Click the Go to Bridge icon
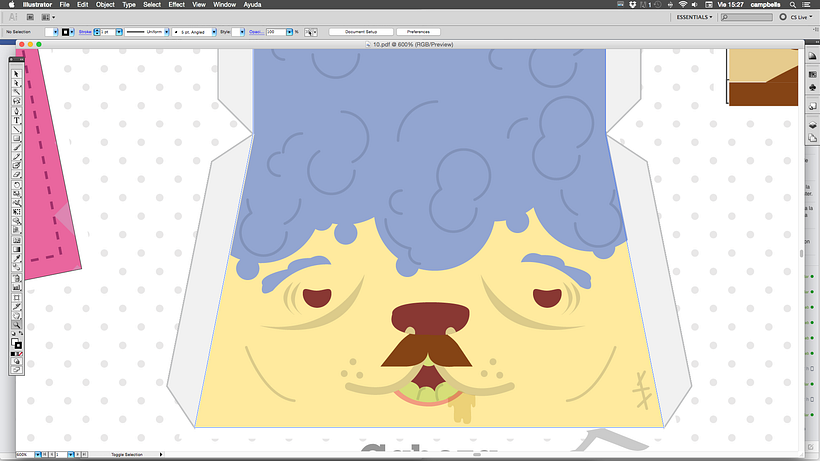This screenshot has width=820, height=461. coord(30,17)
